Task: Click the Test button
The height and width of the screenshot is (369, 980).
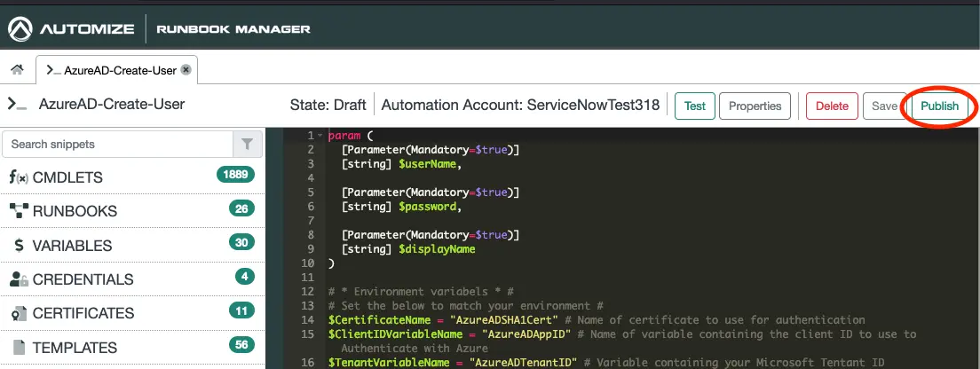Action: point(695,106)
